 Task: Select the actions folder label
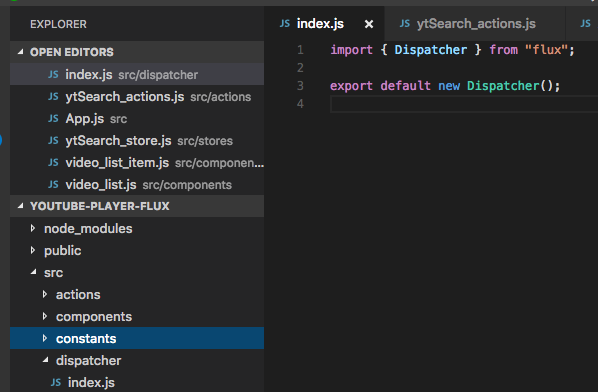click(x=78, y=294)
